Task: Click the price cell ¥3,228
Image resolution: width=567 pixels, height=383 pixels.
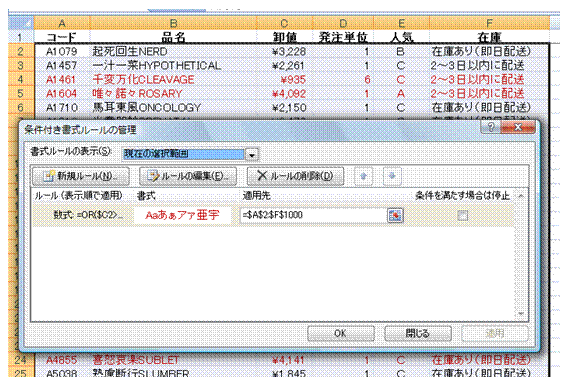Action: (285, 51)
